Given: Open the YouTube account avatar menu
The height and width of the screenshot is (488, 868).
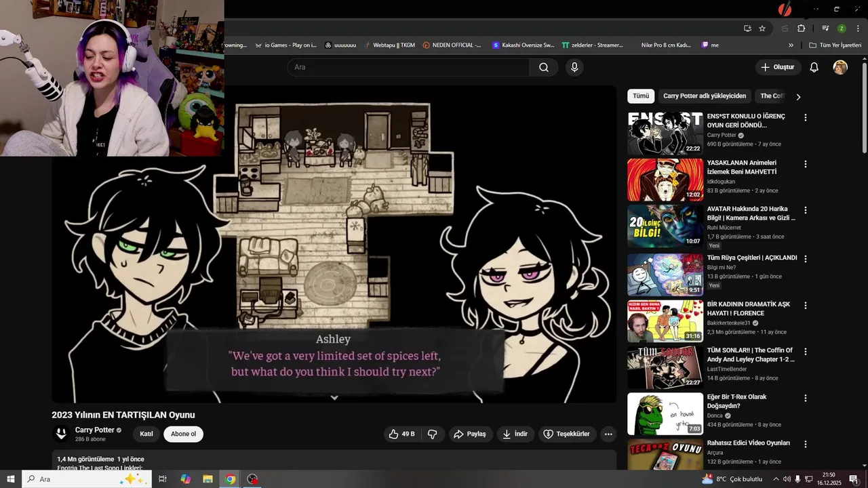Looking at the screenshot, I should pyautogui.click(x=840, y=67).
